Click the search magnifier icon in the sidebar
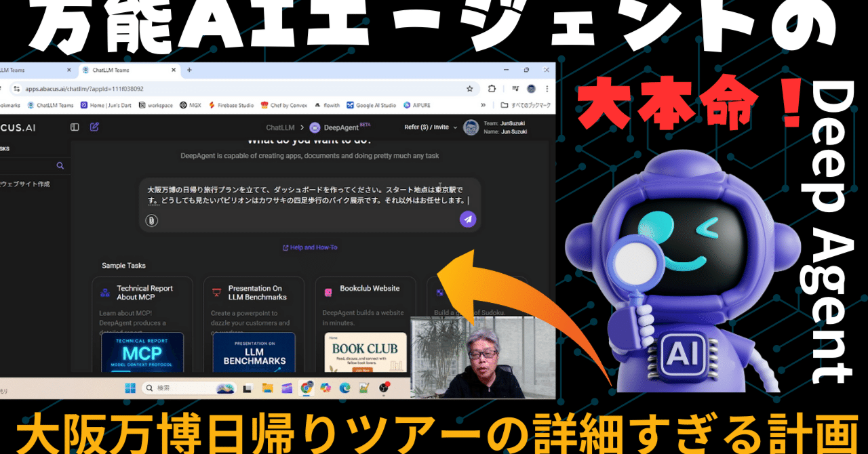 60,165
